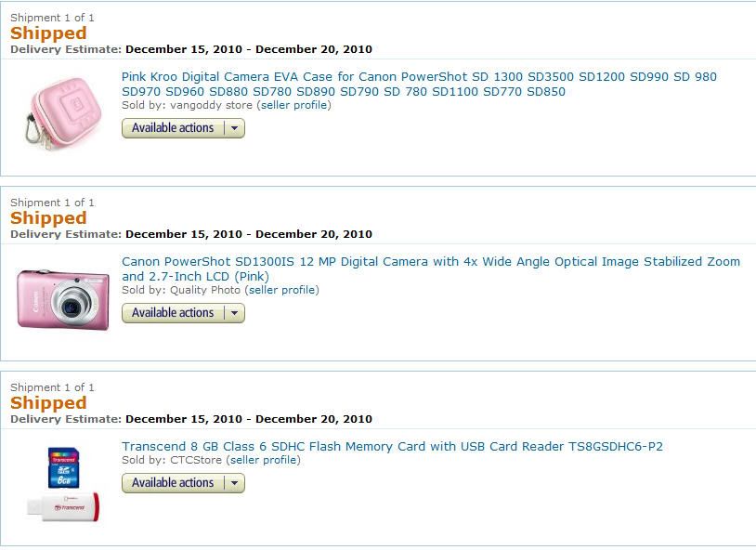The image size is (756, 550).
Task: Open the pink Canon camera product image
Action: point(62,299)
